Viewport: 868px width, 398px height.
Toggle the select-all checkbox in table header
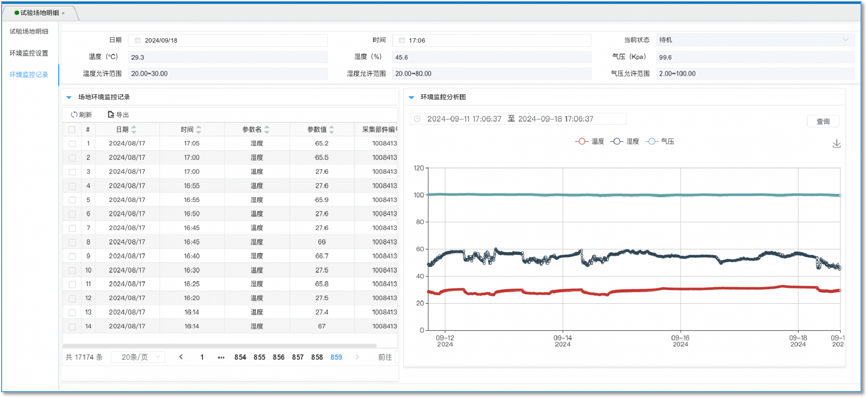[72, 129]
